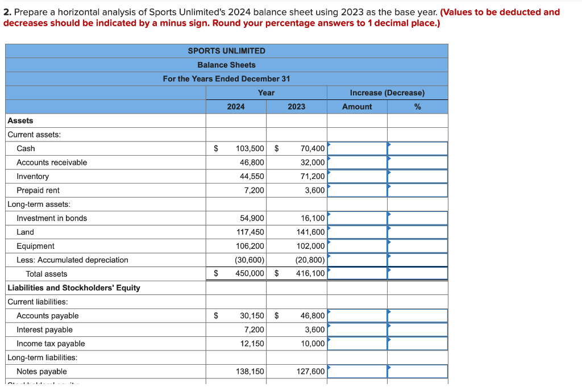
Task: Click 2024 Equipment value 106,200
Action: point(250,246)
